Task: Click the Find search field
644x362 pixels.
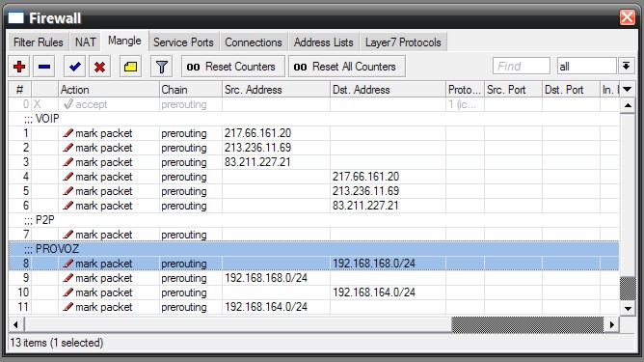Action: pos(522,67)
